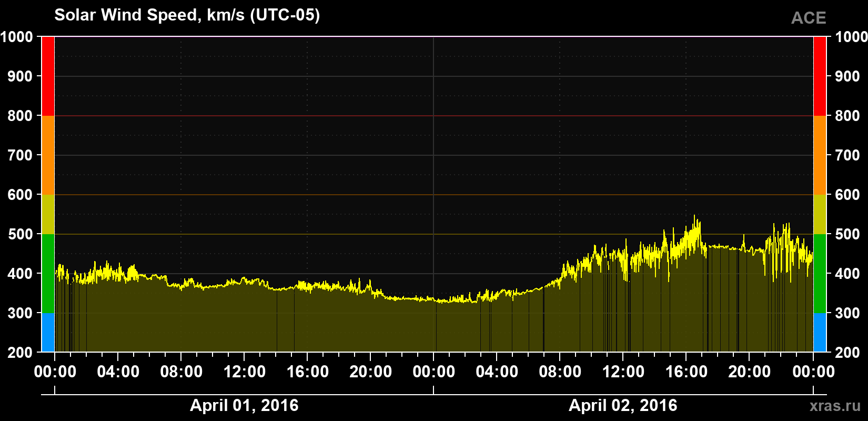Pick the "500" value on the right axis
This screenshot has height=421, width=868.
[847, 234]
